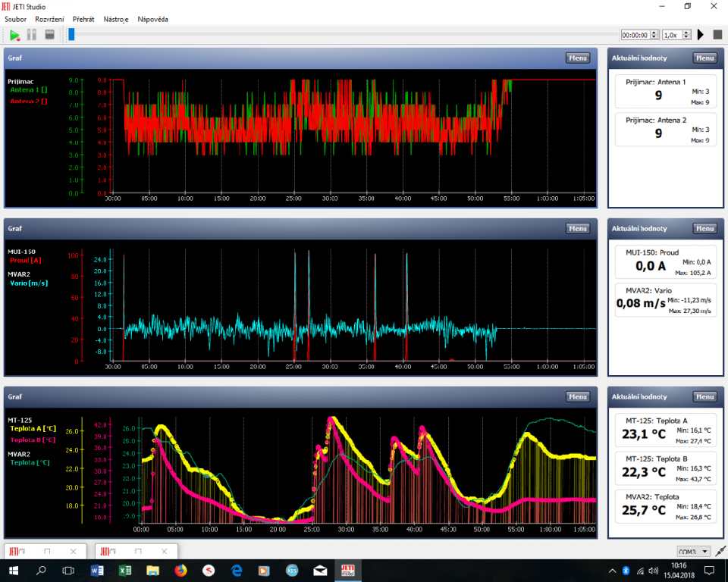Open Excel from the taskbar
728x582 pixels.
click(124, 570)
